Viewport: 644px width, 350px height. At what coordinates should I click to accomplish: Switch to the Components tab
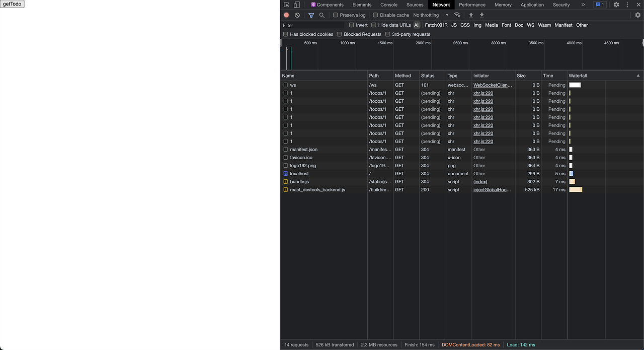pos(327,5)
